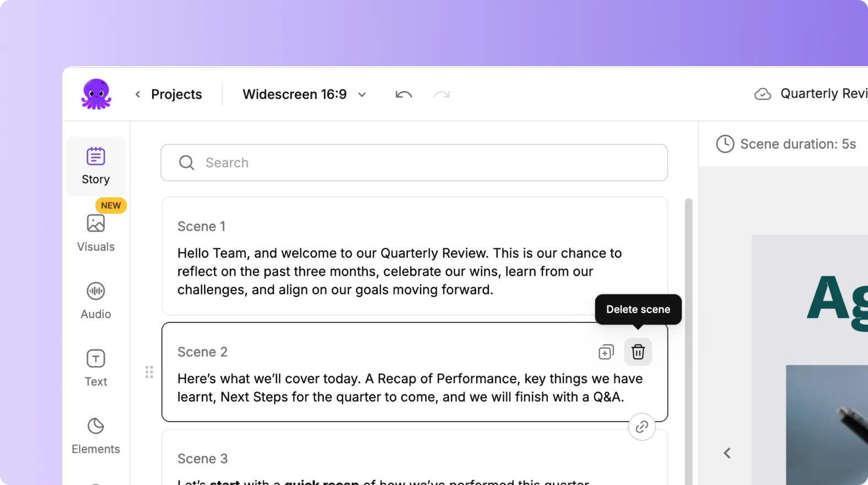
Task: Open the Audio panel
Action: click(96, 300)
